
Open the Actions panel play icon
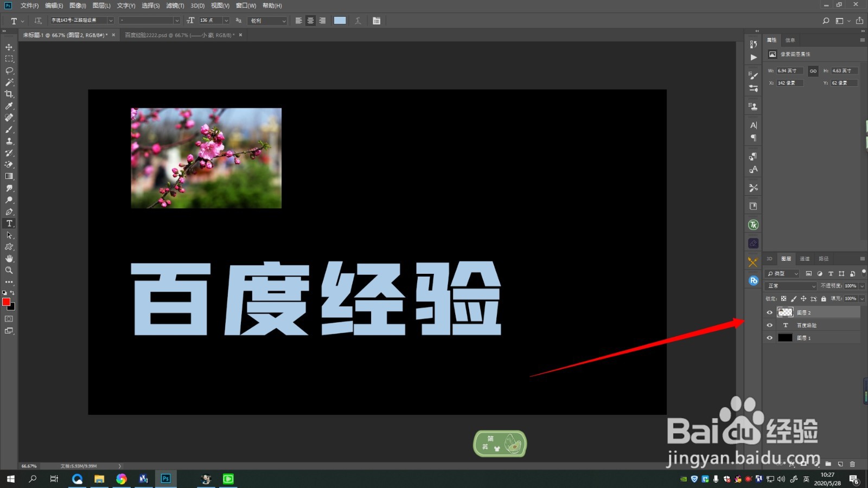coord(753,57)
